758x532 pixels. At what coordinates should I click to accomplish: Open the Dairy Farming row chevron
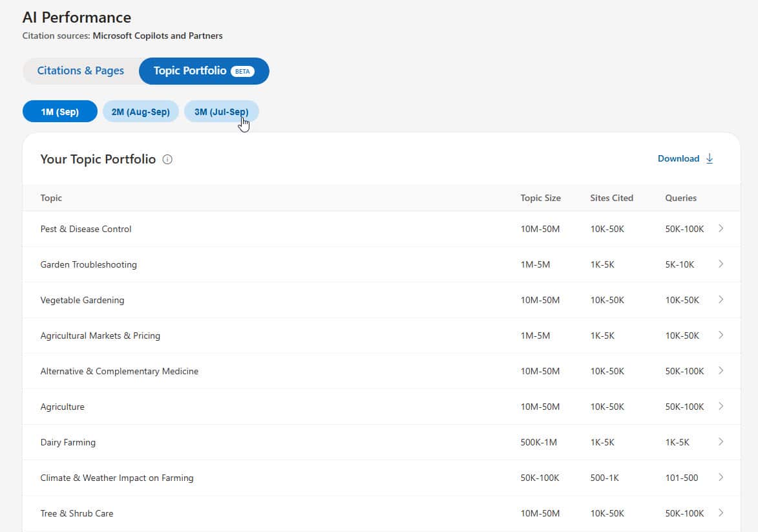[721, 442]
